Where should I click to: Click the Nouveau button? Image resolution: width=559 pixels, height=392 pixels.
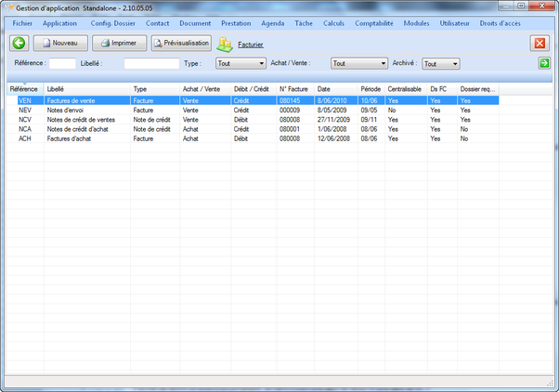[x=61, y=43]
